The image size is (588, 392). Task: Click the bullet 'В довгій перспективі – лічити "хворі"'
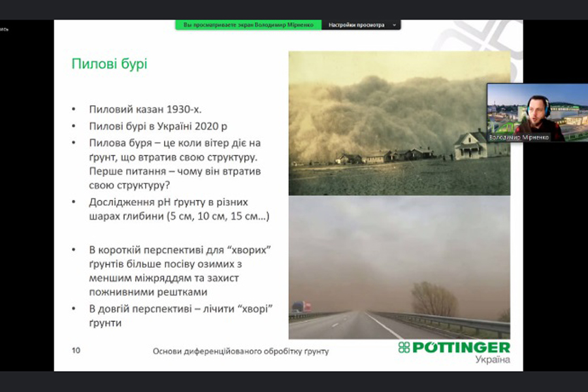coord(181,309)
